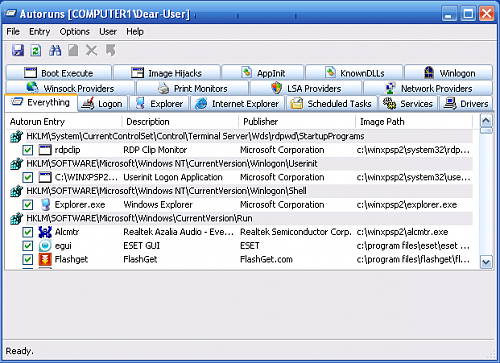
Task: Switch to the Internet Explorer tab
Action: (x=237, y=104)
